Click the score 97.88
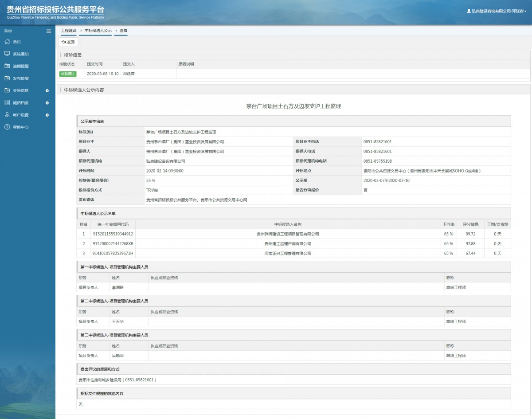532x419 pixels. [x=470, y=243]
